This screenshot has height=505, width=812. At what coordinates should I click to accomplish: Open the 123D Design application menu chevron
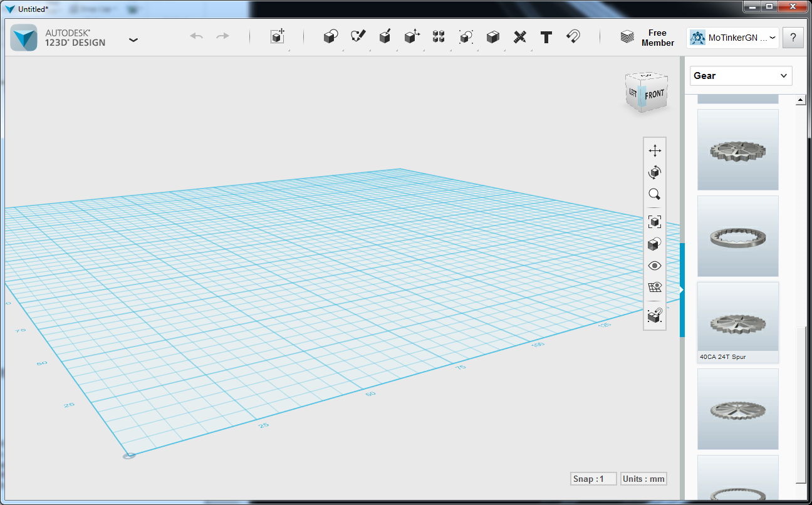pyautogui.click(x=133, y=39)
